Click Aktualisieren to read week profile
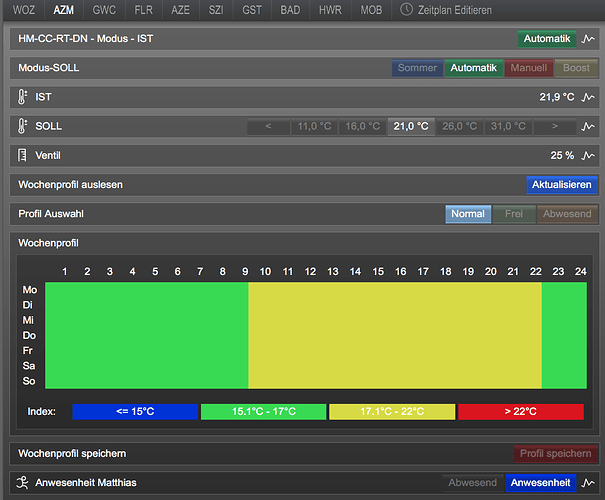 point(562,185)
